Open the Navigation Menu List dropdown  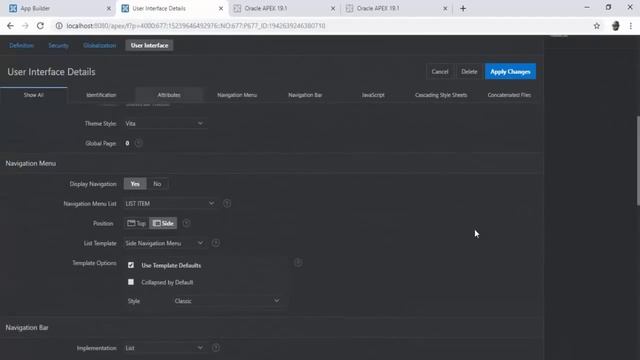tap(170, 203)
